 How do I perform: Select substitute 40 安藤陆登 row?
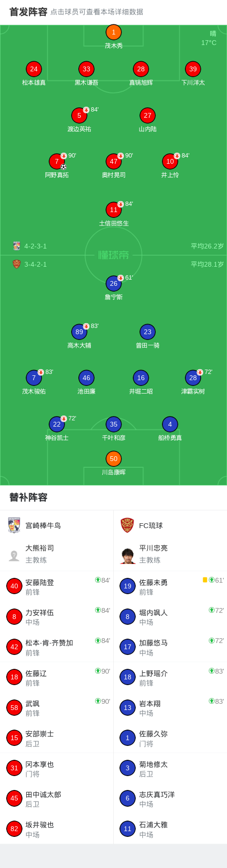point(56,586)
